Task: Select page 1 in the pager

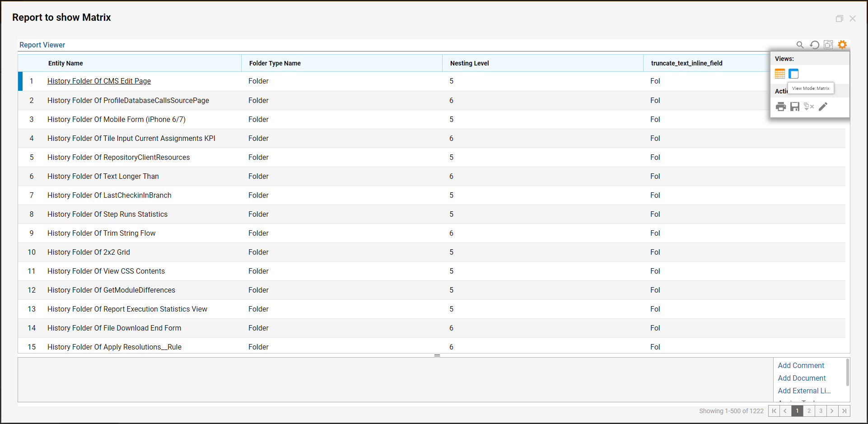Action: pyautogui.click(x=798, y=411)
